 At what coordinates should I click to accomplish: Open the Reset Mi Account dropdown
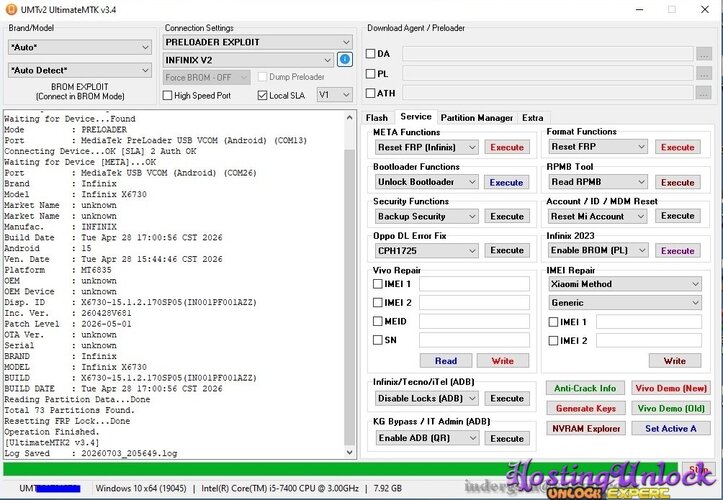598,216
